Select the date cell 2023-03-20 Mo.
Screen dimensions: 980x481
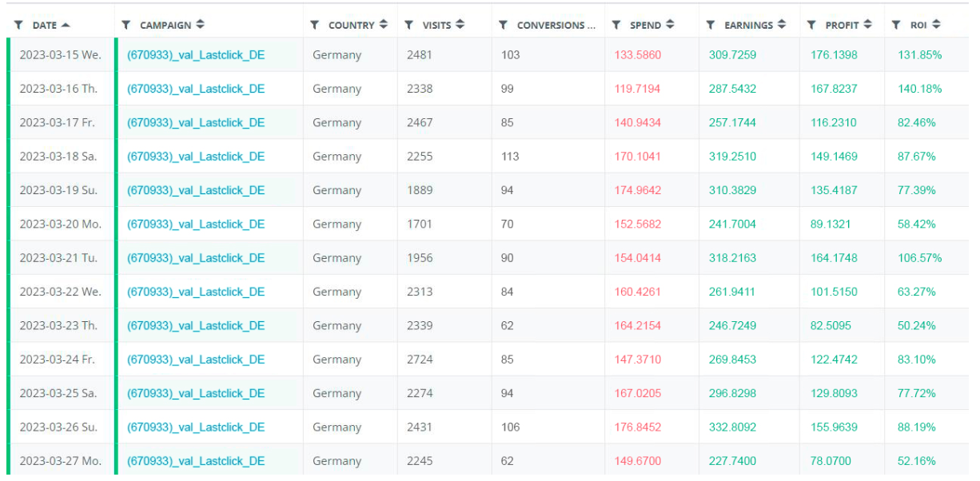click(60, 225)
